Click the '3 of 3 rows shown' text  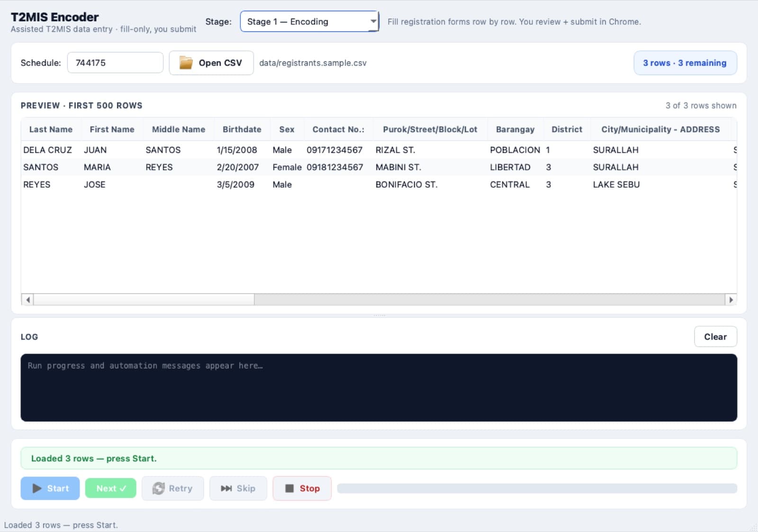tap(701, 105)
